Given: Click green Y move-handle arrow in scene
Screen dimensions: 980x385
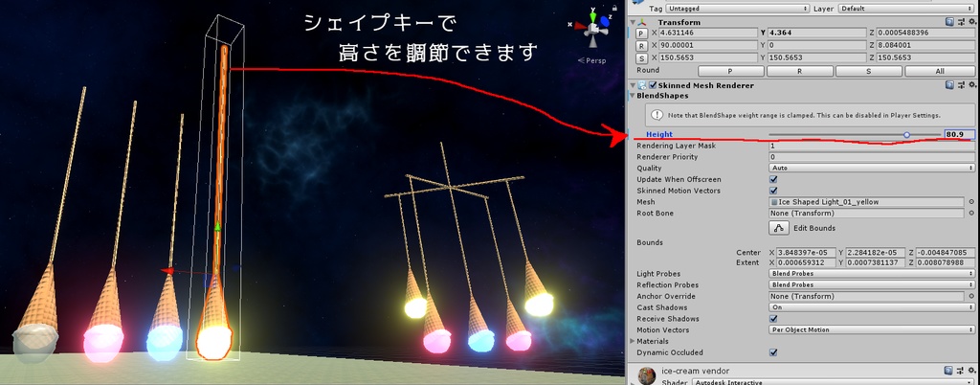Looking at the screenshot, I should tap(217, 228).
